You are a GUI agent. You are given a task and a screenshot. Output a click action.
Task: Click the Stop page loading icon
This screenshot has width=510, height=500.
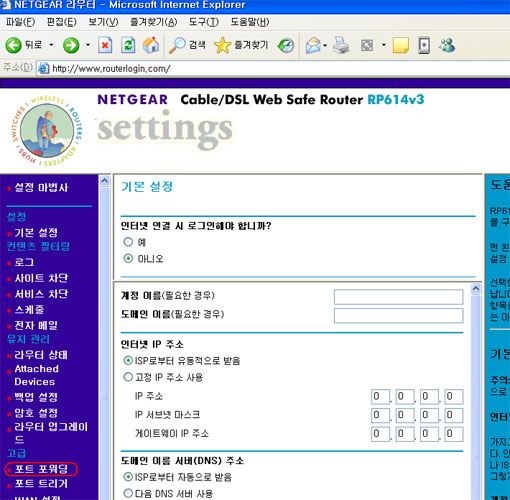click(105, 45)
